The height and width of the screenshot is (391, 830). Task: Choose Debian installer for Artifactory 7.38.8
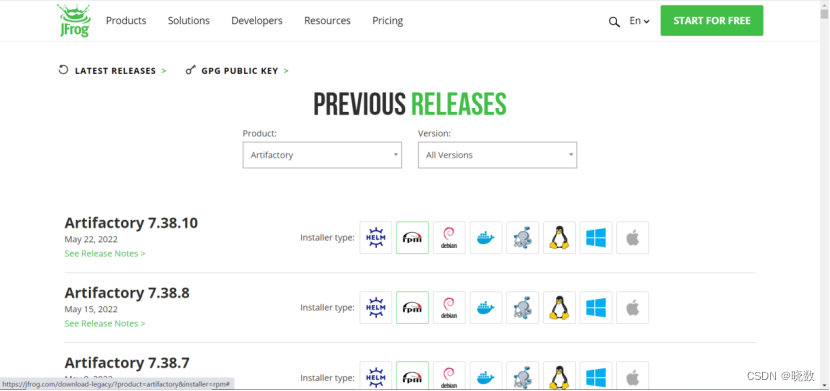pyautogui.click(x=449, y=307)
